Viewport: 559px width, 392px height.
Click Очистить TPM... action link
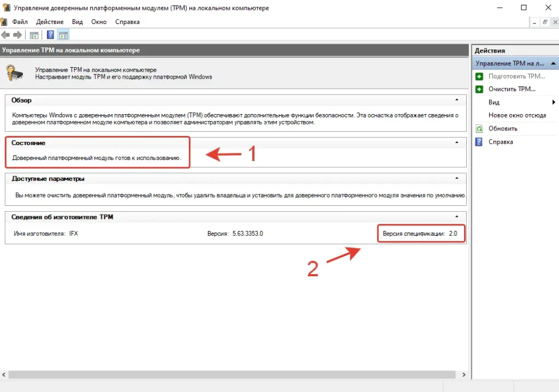pyautogui.click(x=512, y=89)
